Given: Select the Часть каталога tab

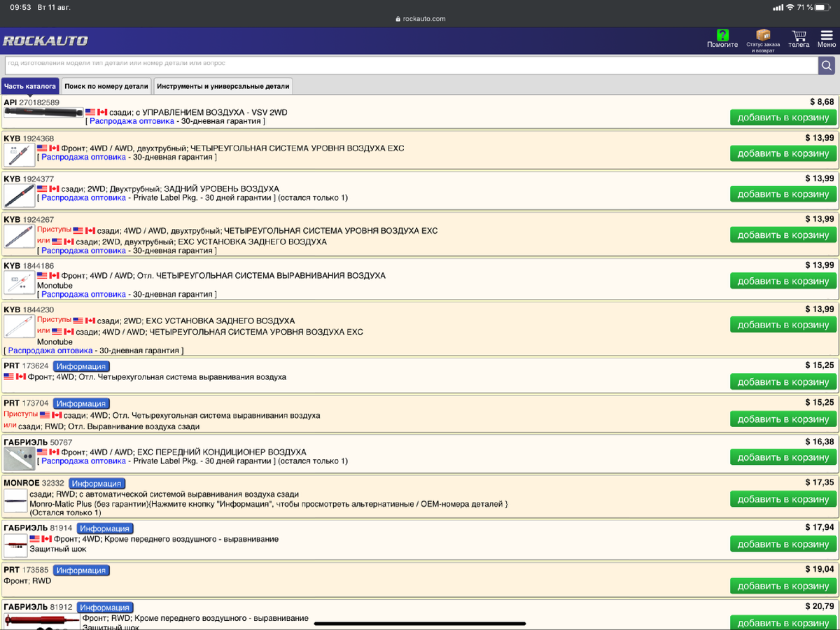Looking at the screenshot, I should click(x=29, y=87).
